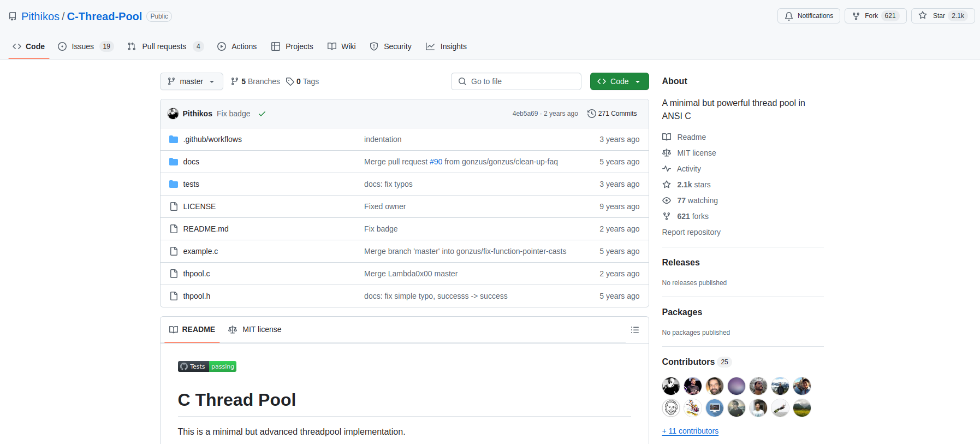Expand the green Code dropdown

(619, 81)
